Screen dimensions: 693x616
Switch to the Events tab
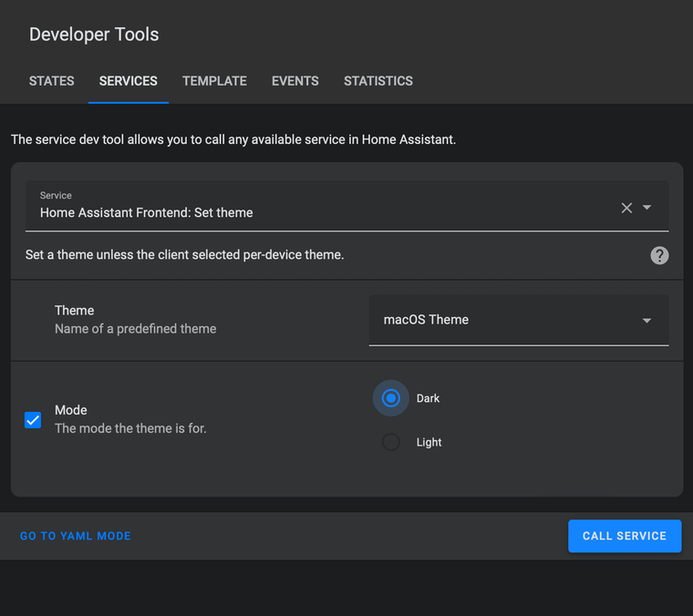click(295, 81)
